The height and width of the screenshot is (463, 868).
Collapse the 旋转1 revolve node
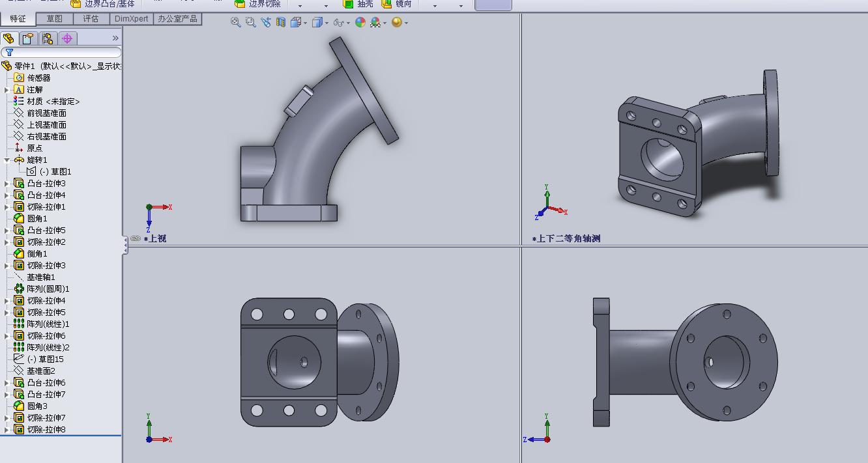(7, 160)
